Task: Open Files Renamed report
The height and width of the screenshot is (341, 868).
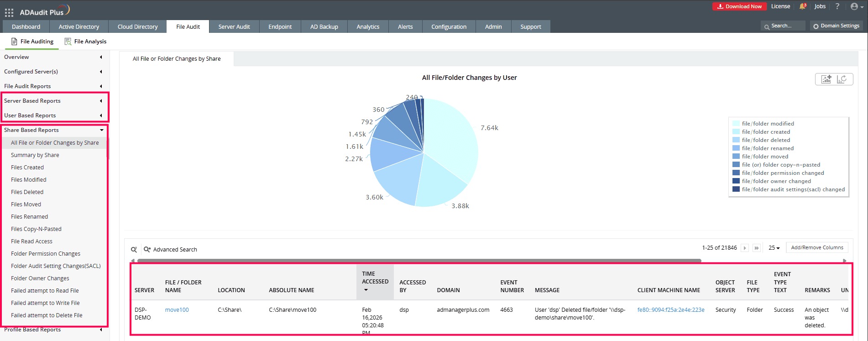Action: 30,217
